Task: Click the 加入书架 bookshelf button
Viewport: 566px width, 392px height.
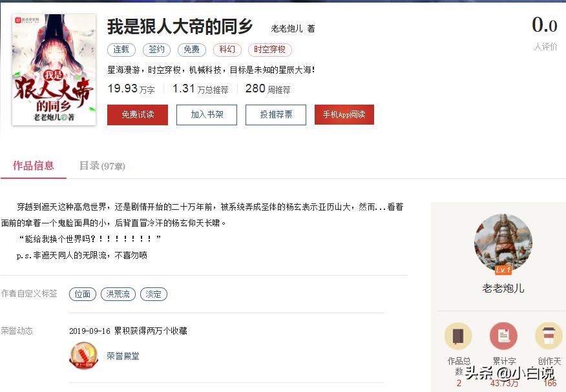Action: (206, 114)
